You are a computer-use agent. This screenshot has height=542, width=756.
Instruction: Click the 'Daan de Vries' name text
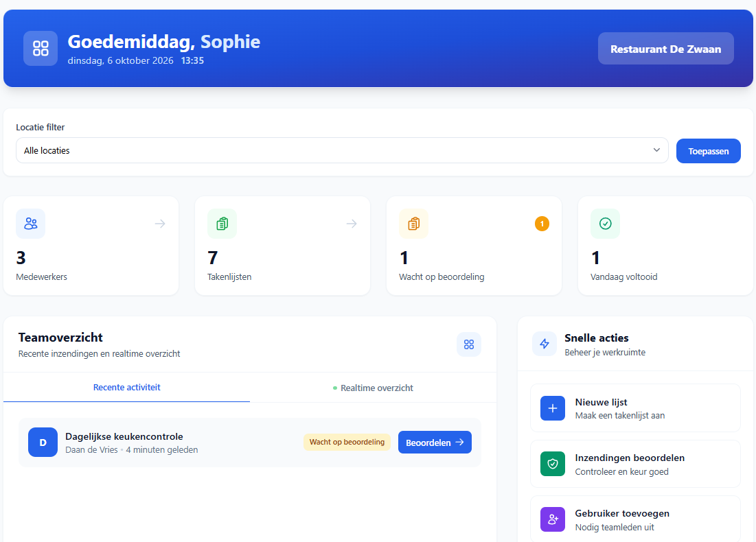coord(91,450)
